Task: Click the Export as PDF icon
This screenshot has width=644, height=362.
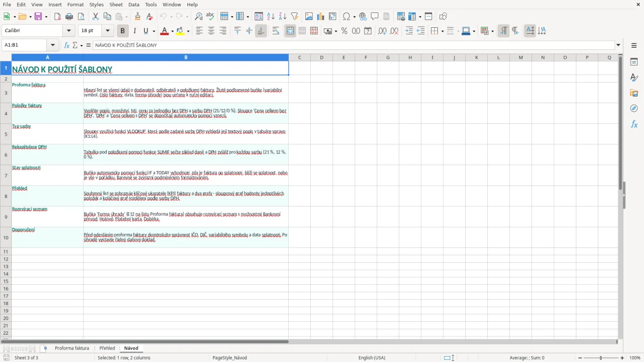Action: pos(57,17)
